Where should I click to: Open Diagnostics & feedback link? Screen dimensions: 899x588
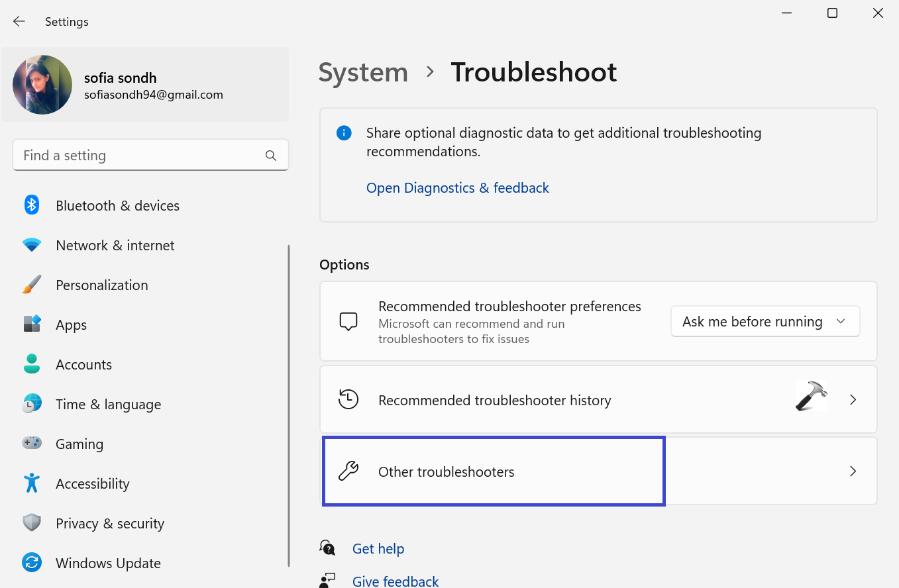(x=457, y=188)
